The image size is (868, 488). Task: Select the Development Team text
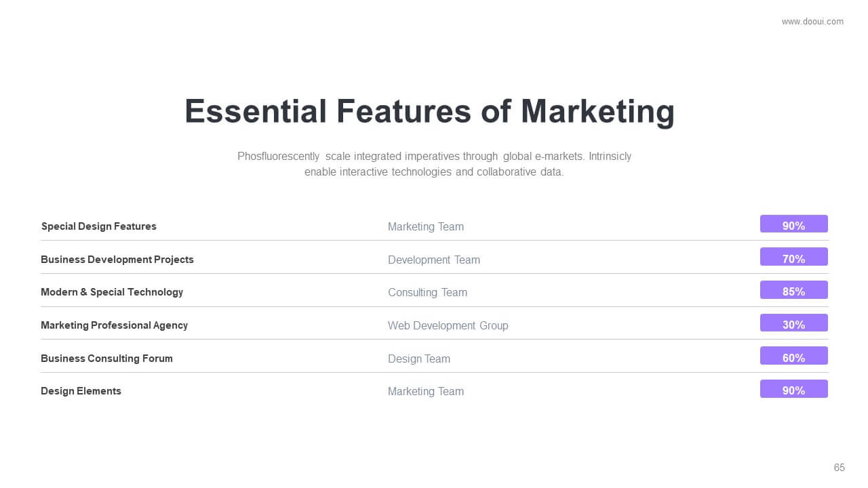click(x=434, y=260)
